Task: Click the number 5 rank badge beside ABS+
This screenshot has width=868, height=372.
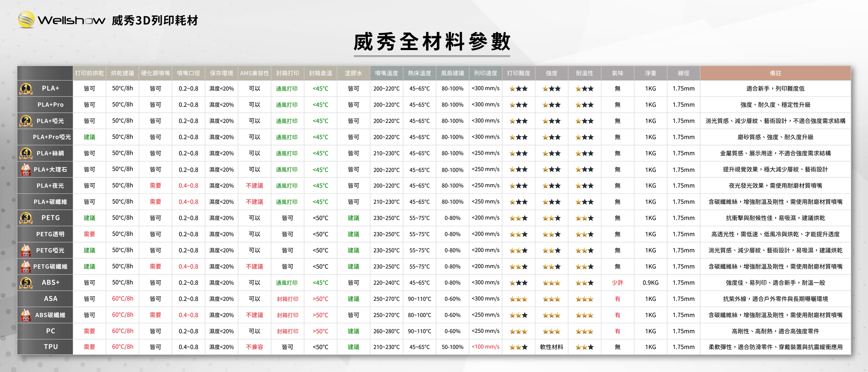Action: (x=26, y=283)
